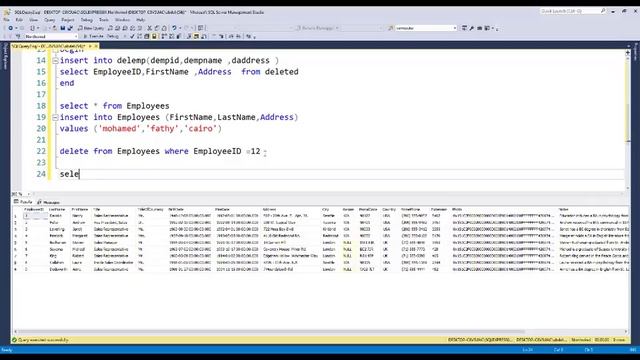
Task: Select the Results to Text icon
Action: coord(189,36)
